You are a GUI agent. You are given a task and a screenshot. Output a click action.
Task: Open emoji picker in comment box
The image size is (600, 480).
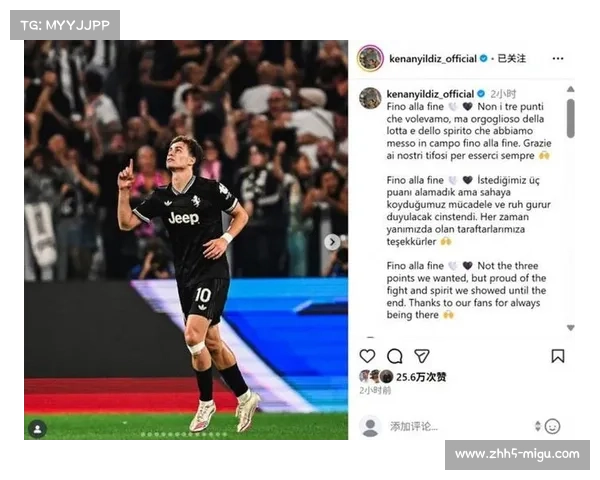click(552, 426)
